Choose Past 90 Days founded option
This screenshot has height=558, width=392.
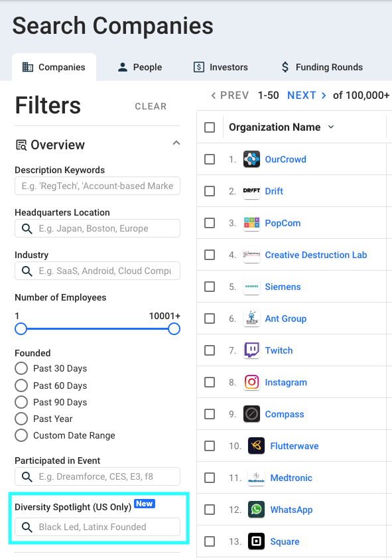(21, 402)
